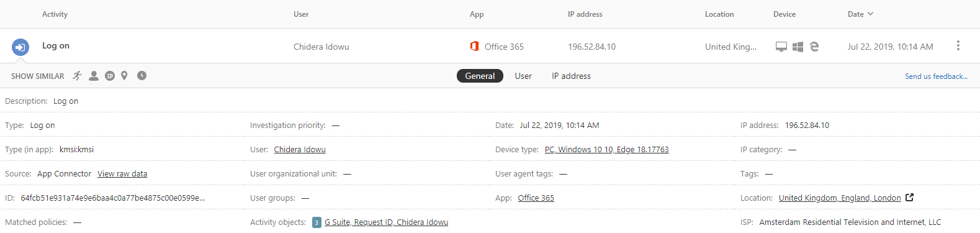The width and height of the screenshot is (980, 233).
Task: Show similar activities by IP address icon
Action: 110,76
